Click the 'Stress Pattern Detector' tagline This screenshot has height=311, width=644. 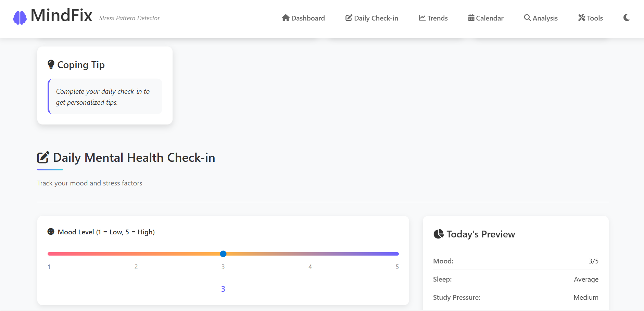[129, 18]
